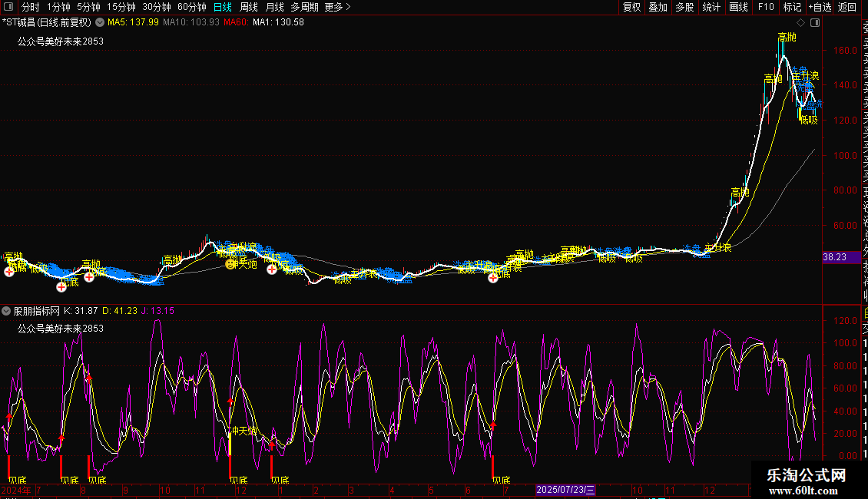
Task: Open the 更多 periods expander
Action: click(337, 7)
